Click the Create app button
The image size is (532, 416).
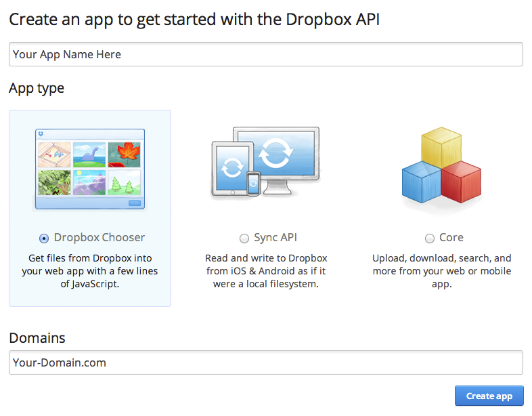point(489,396)
